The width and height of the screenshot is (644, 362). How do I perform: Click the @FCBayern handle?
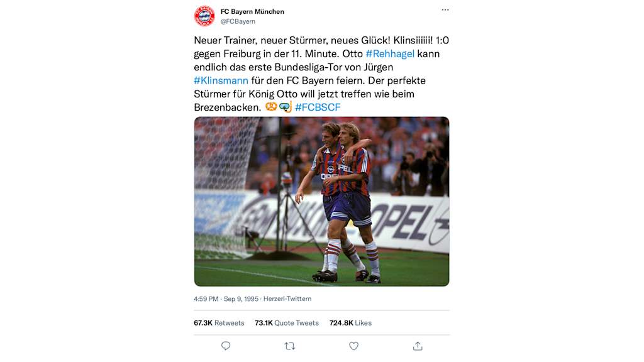[238, 21]
